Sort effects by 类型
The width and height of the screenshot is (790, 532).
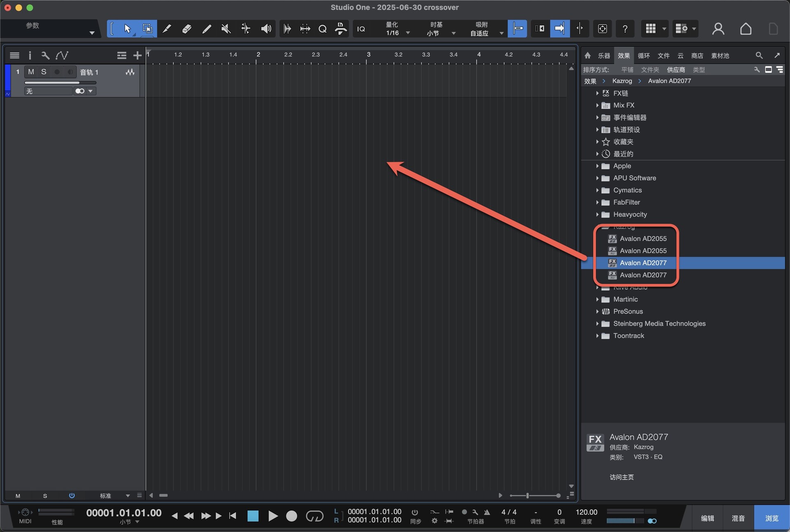pos(699,70)
